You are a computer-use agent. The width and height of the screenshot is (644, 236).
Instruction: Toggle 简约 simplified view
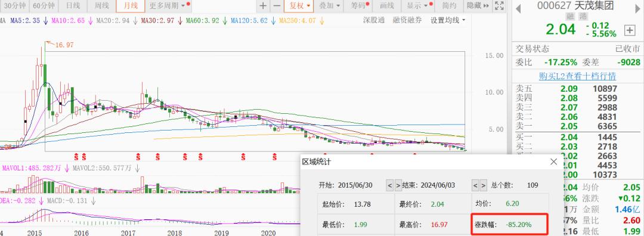(449, 6)
